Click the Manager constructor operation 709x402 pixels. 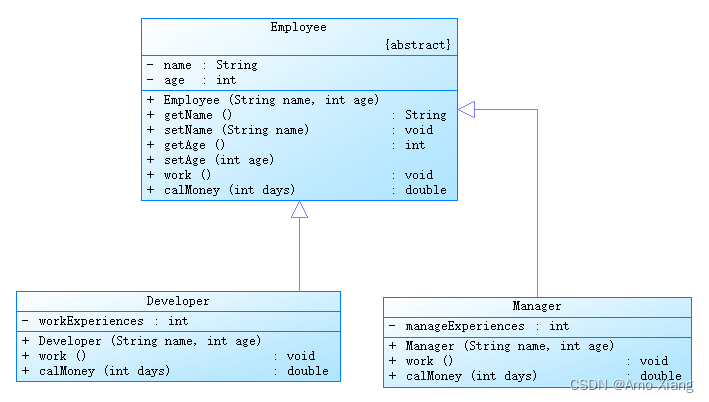point(501,346)
